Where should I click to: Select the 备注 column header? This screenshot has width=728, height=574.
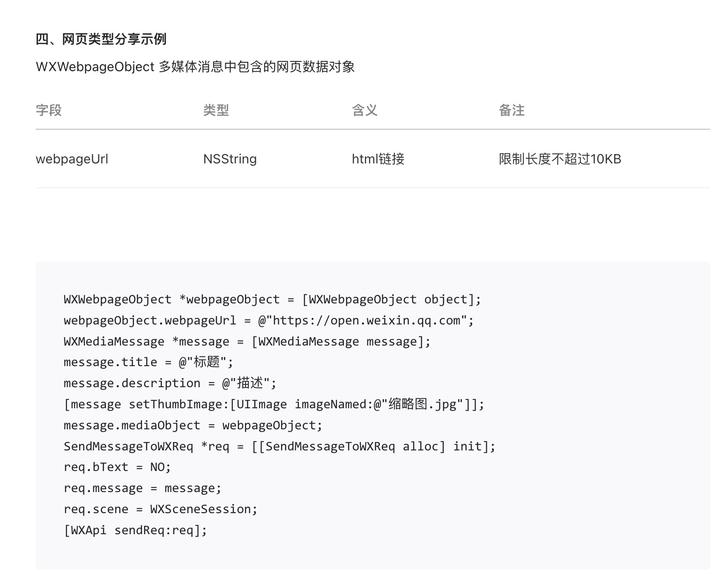[x=512, y=110]
